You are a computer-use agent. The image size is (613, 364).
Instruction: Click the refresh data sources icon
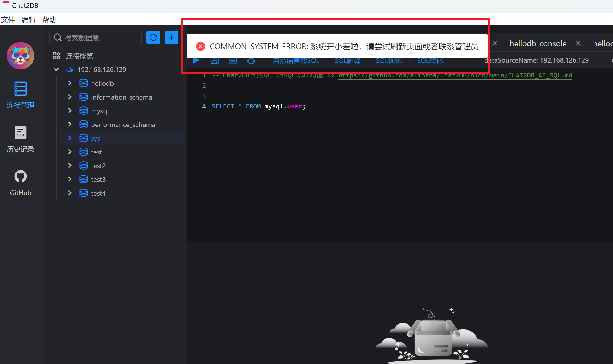pyautogui.click(x=153, y=37)
